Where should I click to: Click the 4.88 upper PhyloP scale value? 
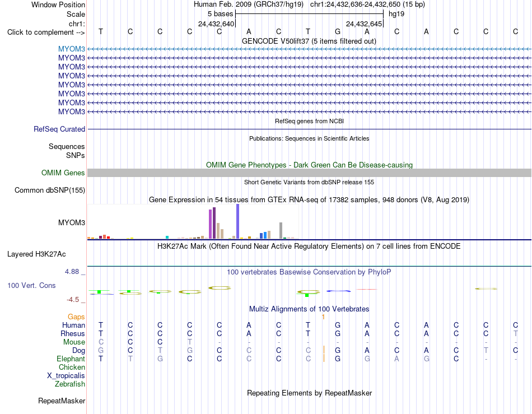72,272
